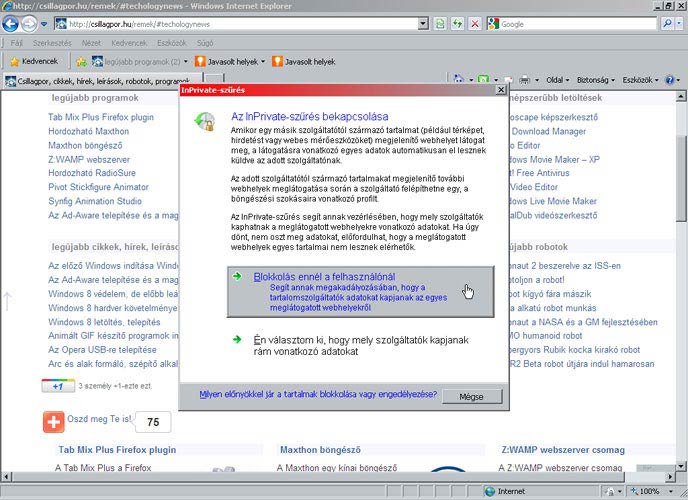The width and height of the screenshot is (688, 500).
Task: Open the Free Antivirus download link
Action: tap(539, 173)
